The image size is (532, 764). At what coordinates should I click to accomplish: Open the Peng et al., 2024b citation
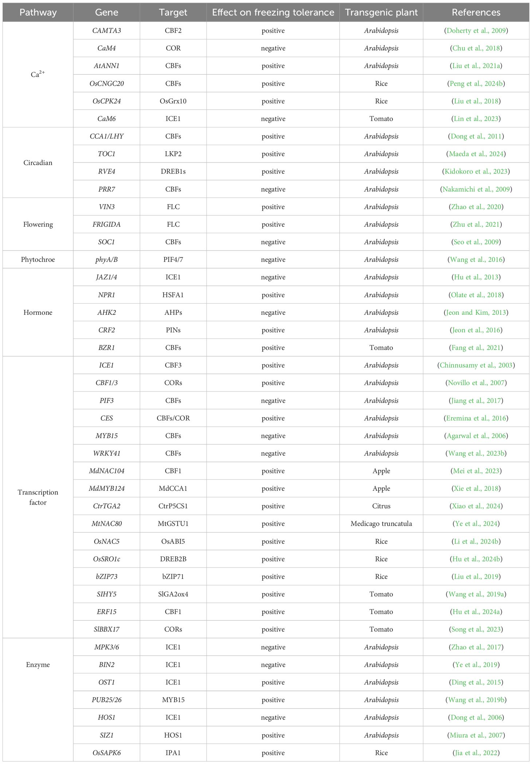coord(476,83)
